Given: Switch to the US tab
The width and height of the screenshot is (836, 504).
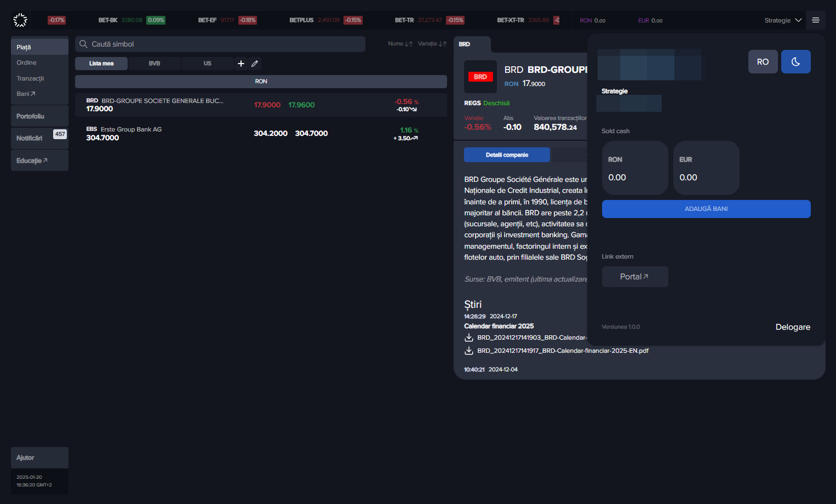Looking at the screenshot, I should point(208,64).
